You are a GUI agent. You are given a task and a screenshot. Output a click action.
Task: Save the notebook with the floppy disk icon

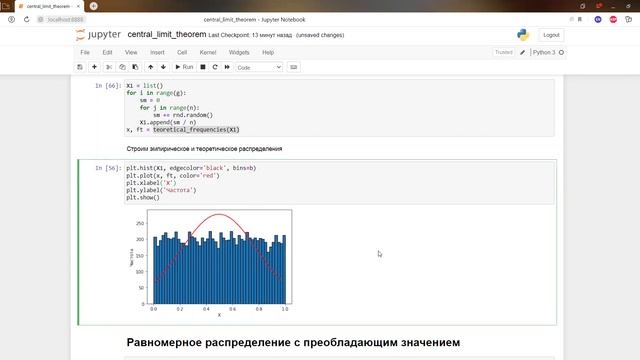80,67
